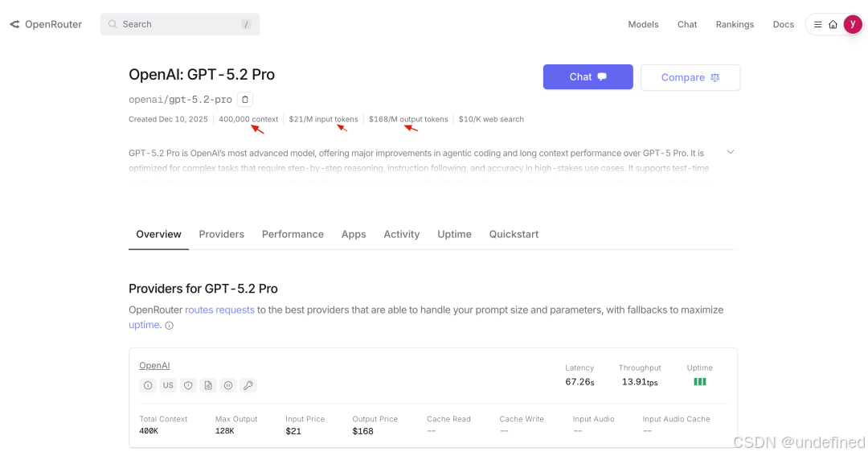Screen dimensions: 868x456
Task: Click 'Created Dec 10, 2025' text
Action: coord(168,119)
